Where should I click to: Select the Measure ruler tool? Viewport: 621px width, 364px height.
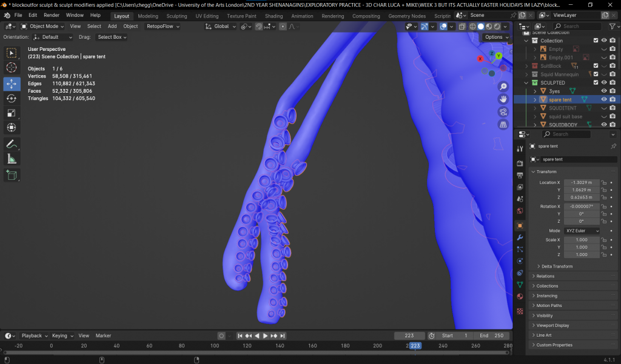(x=12, y=159)
